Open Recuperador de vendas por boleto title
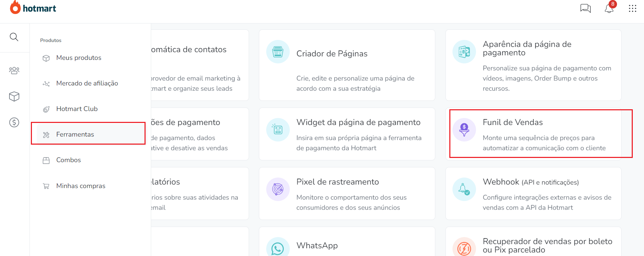Screen dimensions: 644x256 (548, 245)
